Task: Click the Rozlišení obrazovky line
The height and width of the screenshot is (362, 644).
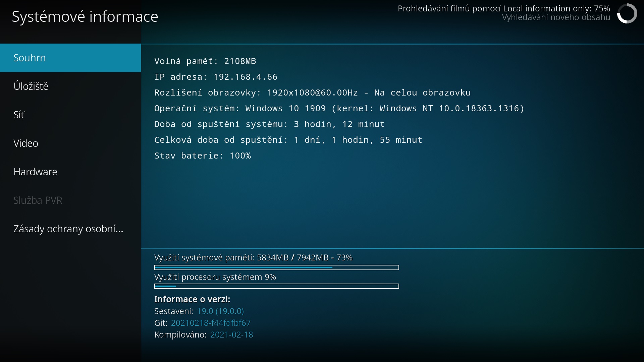Action: (312, 93)
